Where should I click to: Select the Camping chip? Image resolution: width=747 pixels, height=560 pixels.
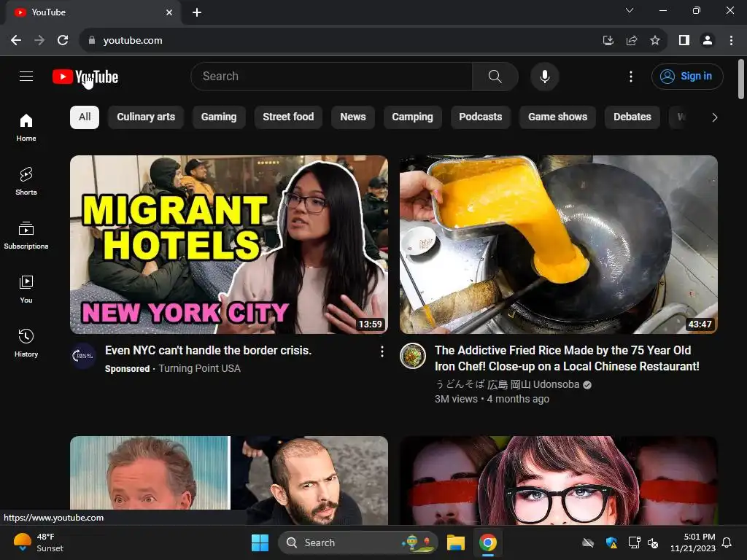(413, 117)
